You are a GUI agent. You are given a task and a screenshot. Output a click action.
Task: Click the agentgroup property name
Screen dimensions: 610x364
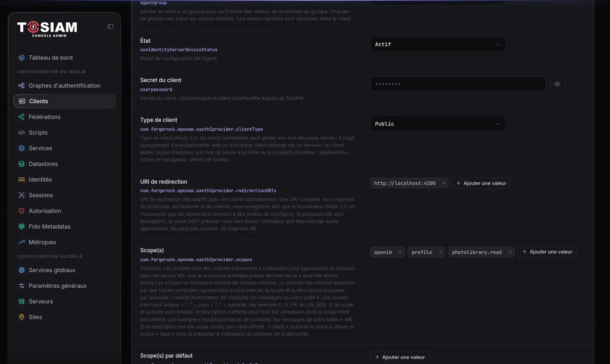tap(153, 3)
